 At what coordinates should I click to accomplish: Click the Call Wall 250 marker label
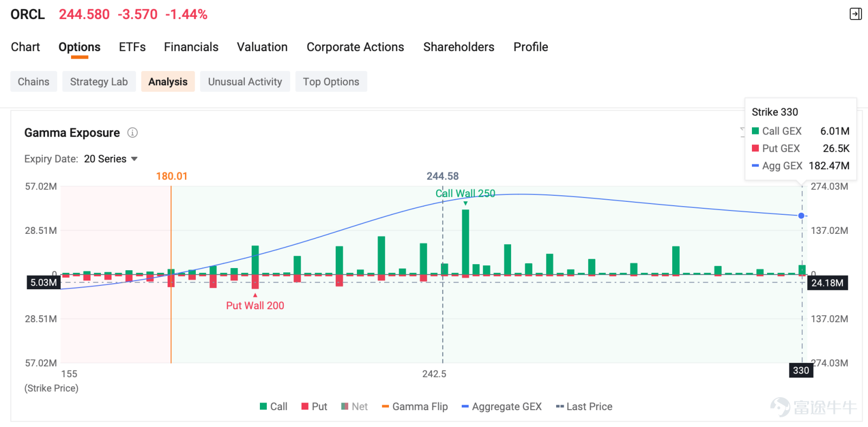[465, 194]
